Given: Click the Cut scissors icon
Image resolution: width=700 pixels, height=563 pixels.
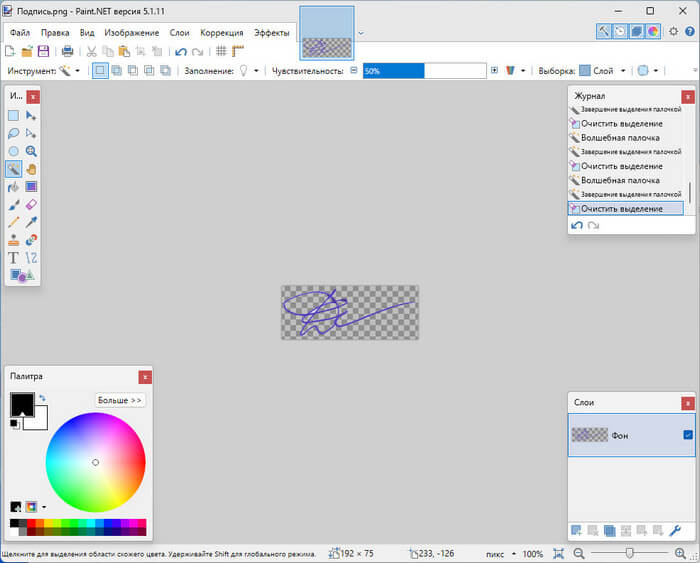Looking at the screenshot, I should (x=92, y=51).
